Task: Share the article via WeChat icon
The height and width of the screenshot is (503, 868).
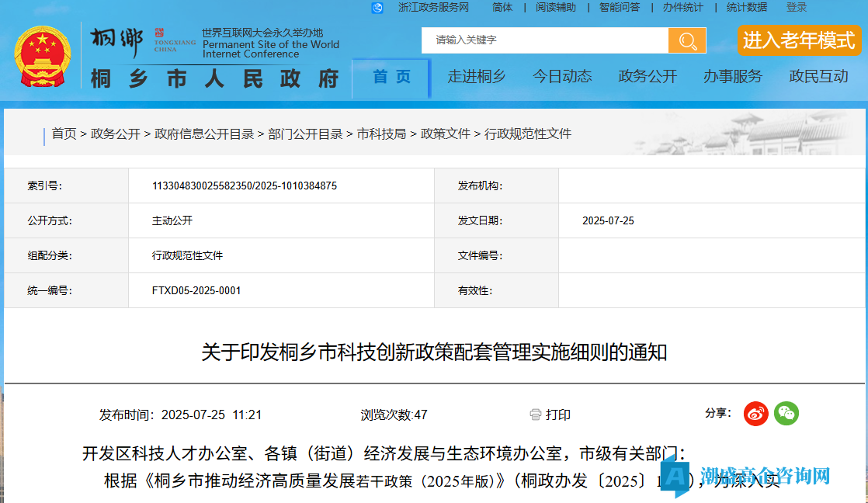Action: [786, 414]
